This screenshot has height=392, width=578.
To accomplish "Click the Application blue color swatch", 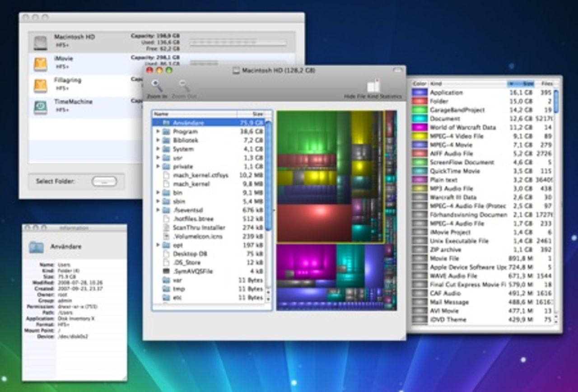I will coord(420,93).
